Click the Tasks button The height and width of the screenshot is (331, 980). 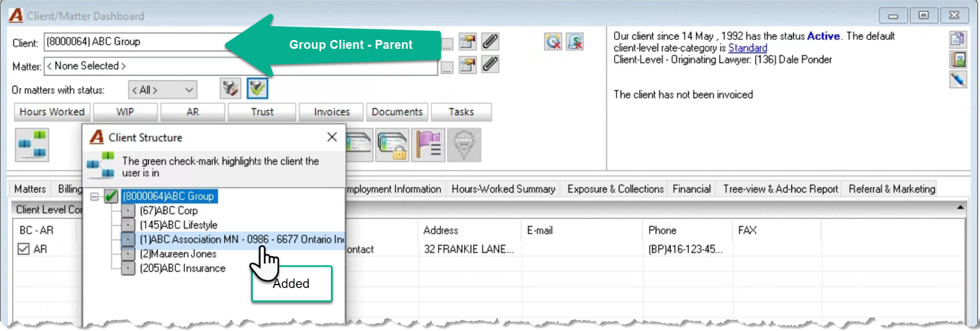tap(461, 112)
